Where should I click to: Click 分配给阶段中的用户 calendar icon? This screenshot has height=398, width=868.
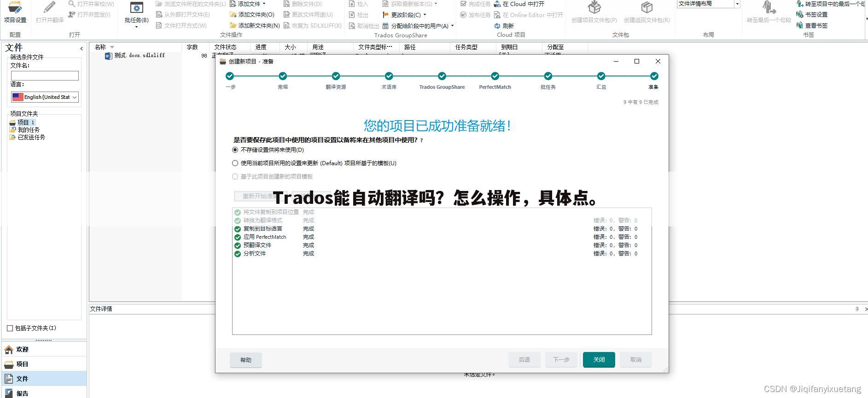click(386, 26)
